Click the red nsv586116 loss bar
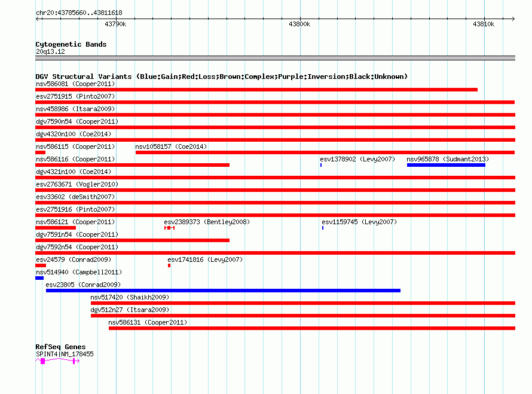 tap(132, 165)
